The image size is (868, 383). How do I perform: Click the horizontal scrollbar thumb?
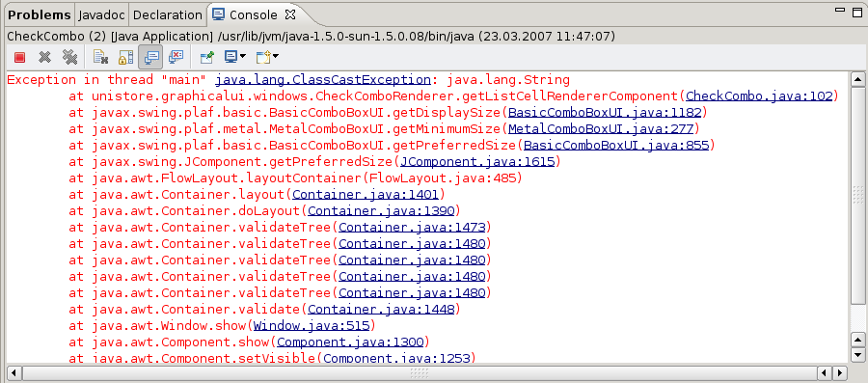point(420,373)
